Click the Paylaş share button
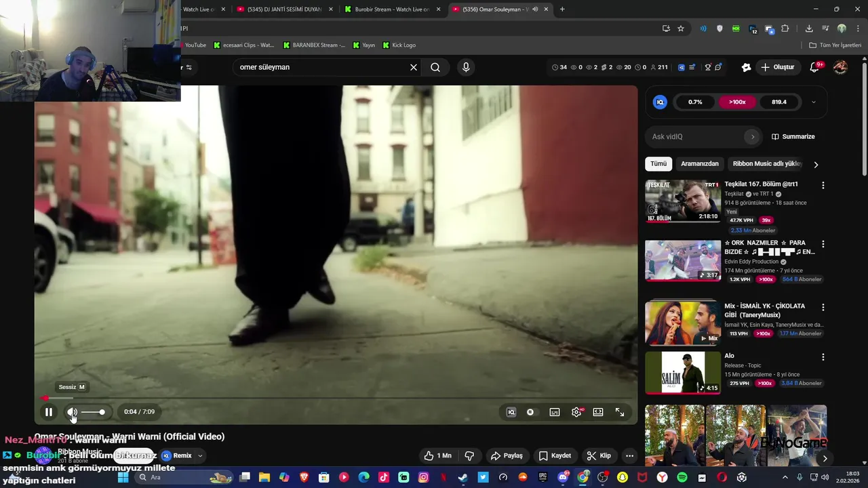This screenshot has height=488, width=868. coord(507,455)
